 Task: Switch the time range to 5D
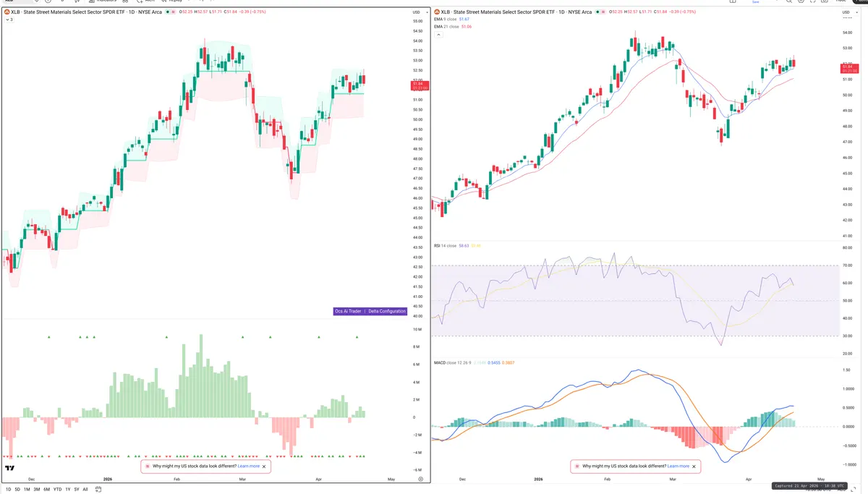tap(17, 489)
